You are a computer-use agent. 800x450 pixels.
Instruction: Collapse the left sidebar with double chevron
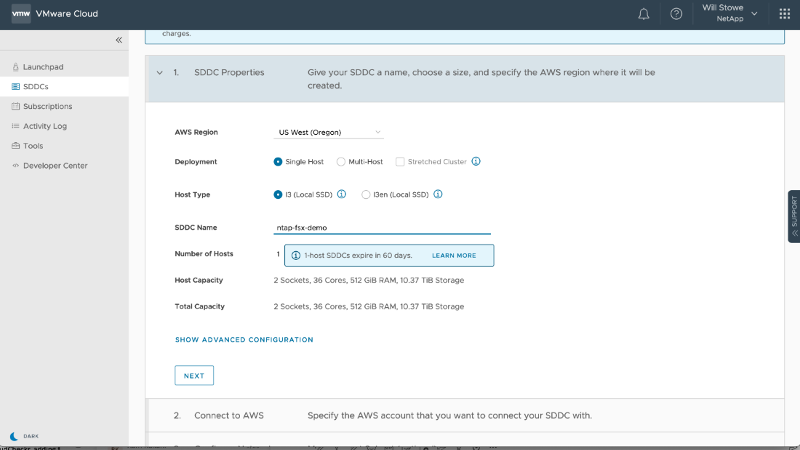pos(119,40)
